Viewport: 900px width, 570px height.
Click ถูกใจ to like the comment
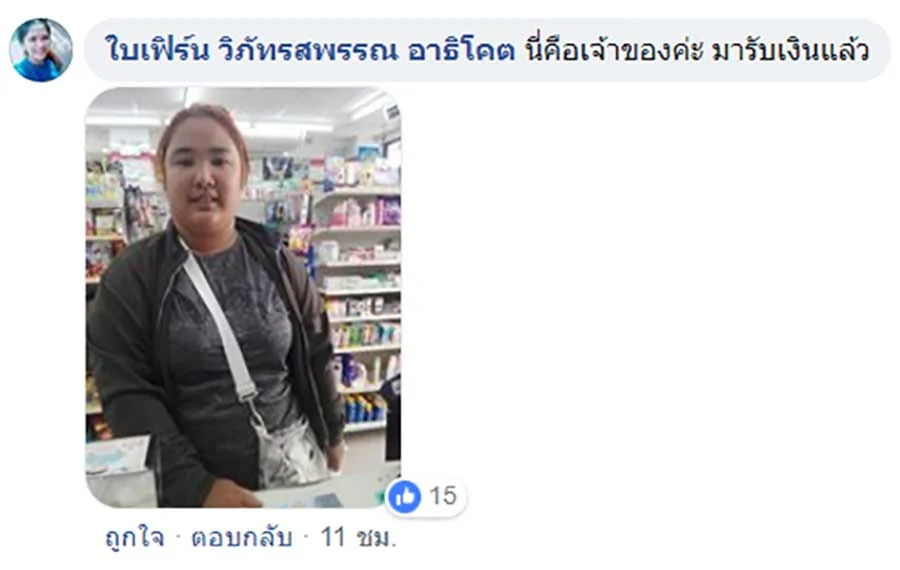click(135, 537)
